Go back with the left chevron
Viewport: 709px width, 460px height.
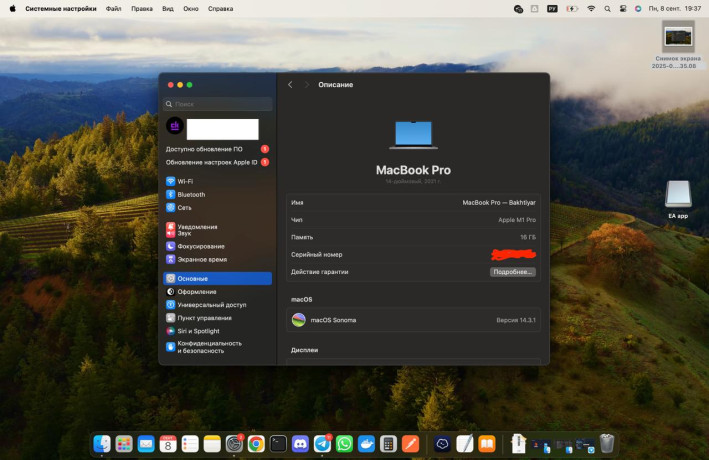(x=290, y=85)
